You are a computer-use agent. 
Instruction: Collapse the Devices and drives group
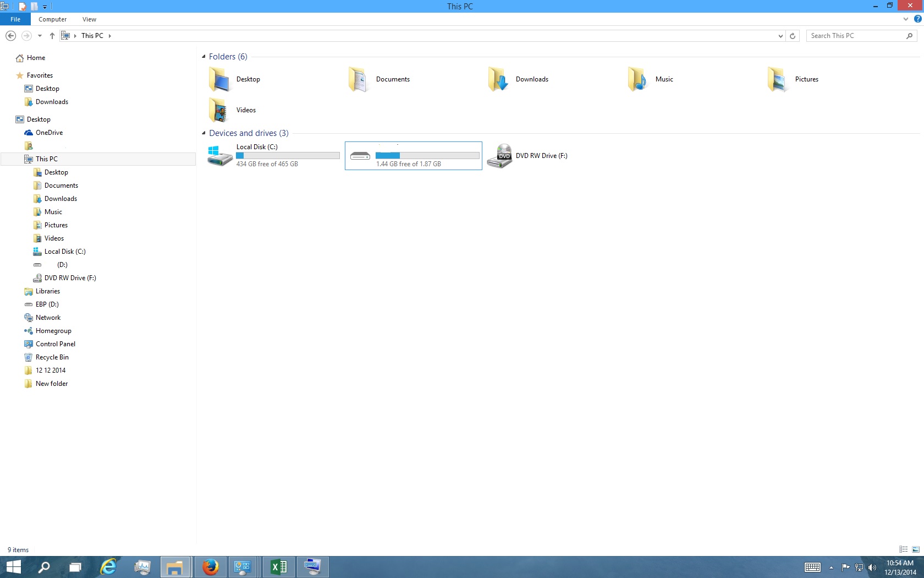click(x=204, y=133)
